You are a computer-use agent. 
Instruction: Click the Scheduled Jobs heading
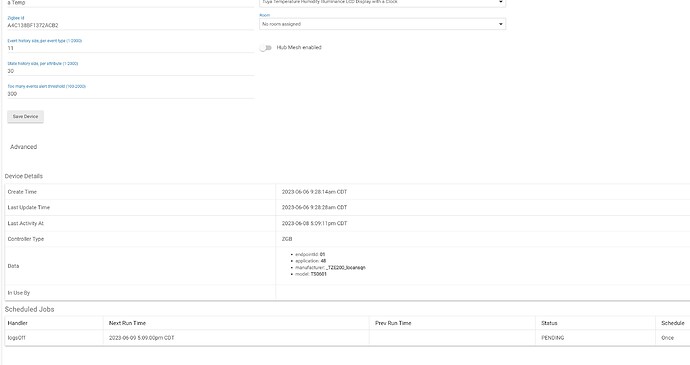pyautogui.click(x=29, y=309)
